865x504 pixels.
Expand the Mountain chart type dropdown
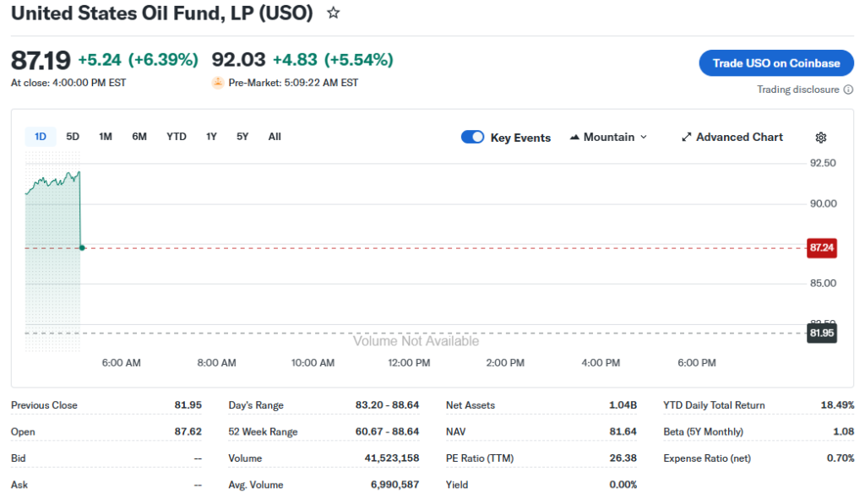point(643,138)
